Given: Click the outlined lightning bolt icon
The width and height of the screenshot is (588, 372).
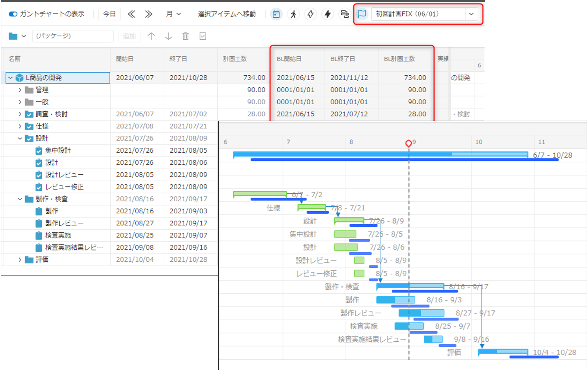Looking at the screenshot, I should tap(310, 14).
